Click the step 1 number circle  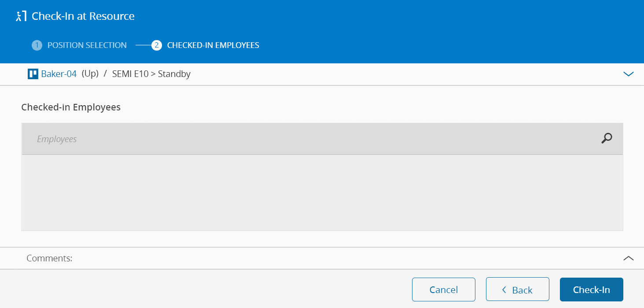pyautogui.click(x=37, y=45)
